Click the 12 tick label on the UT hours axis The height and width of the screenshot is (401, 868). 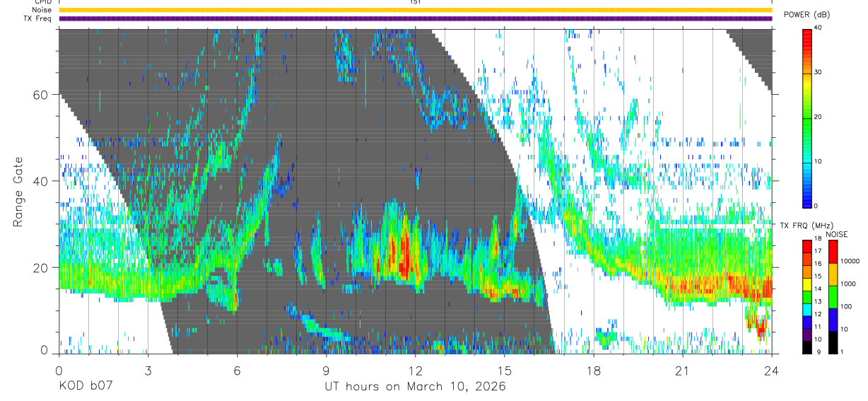point(415,370)
